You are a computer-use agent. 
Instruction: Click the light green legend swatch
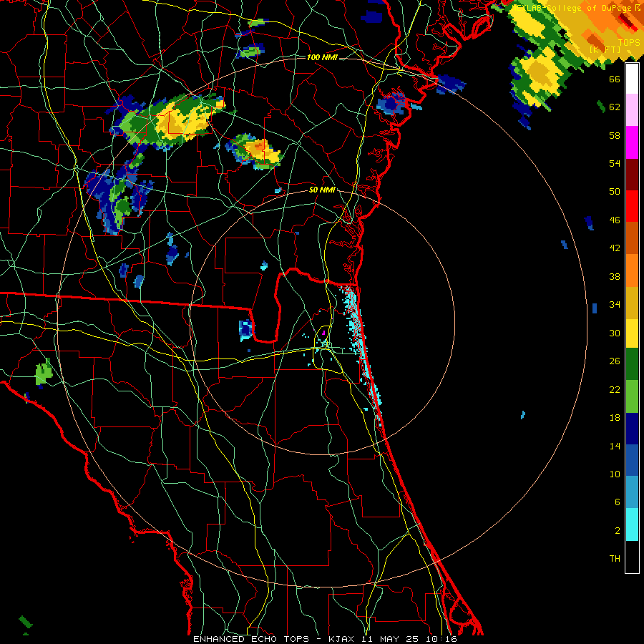pyautogui.click(x=632, y=396)
